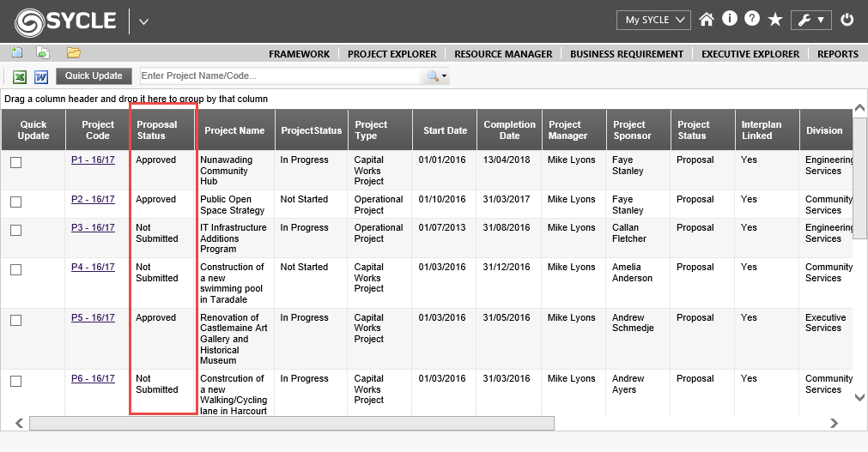
Task: Open the BUSINESS REQUIREMENT menu
Action: tap(627, 54)
